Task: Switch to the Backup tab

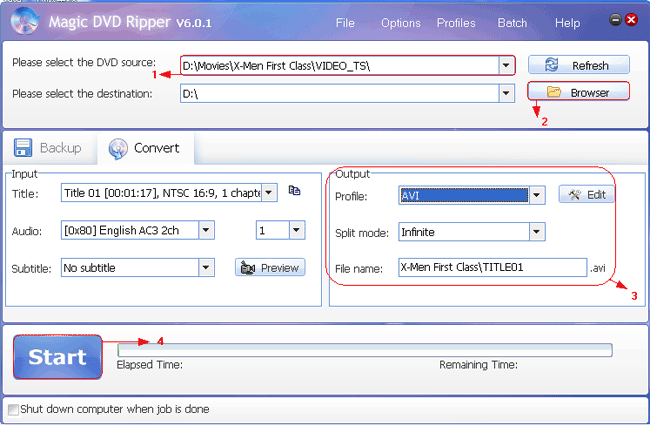Action: [48, 148]
